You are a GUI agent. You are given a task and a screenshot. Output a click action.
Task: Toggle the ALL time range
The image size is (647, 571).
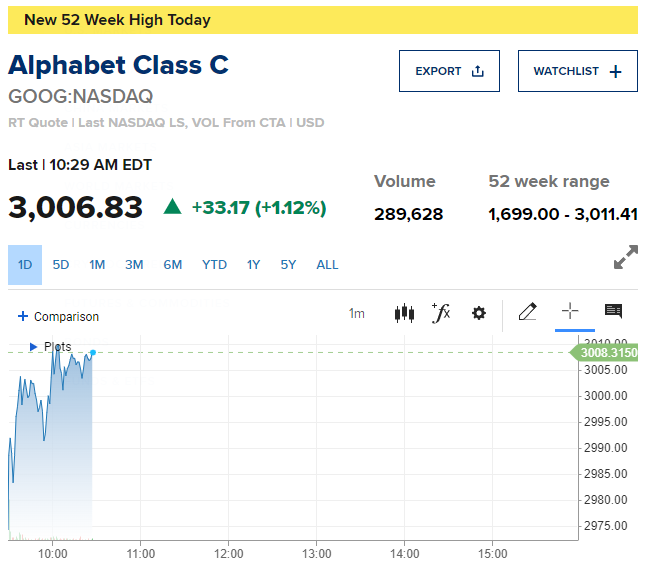[x=327, y=264]
